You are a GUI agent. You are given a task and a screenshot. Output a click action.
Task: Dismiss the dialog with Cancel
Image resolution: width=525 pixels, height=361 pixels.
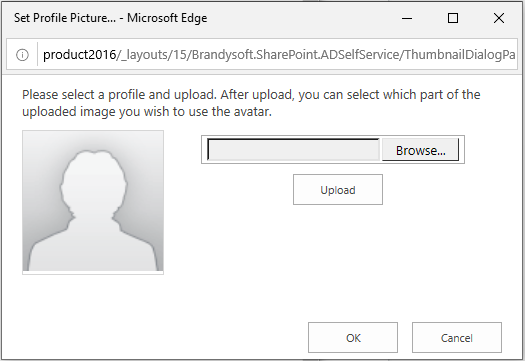coord(457,338)
